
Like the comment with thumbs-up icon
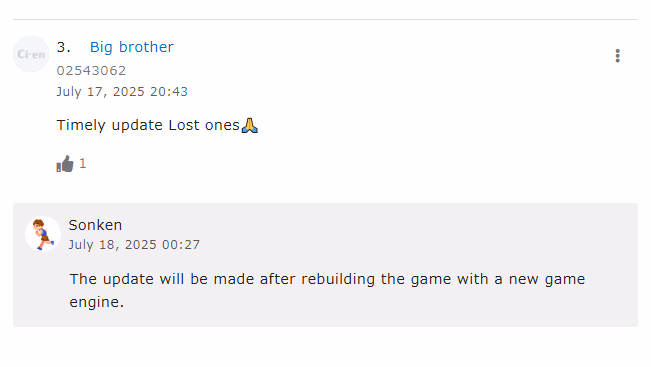[65, 164]
